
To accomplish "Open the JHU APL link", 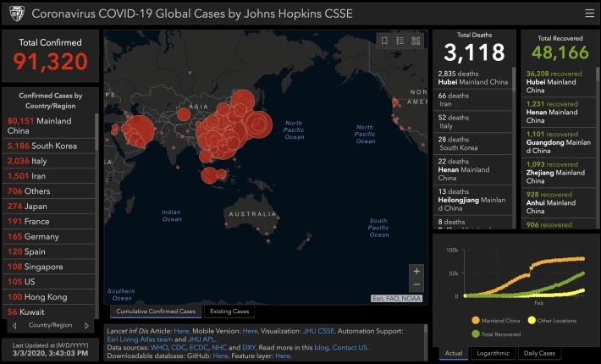I will click(x=201, y=339).
